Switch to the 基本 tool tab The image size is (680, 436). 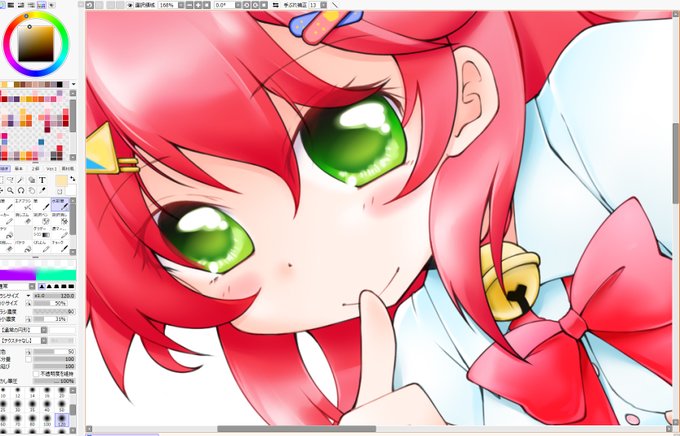[19, 168]
